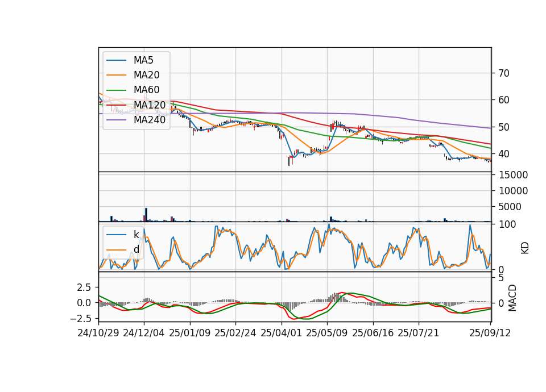Click the KD axis value 100
Viewport: 546px width, 392px height.
click(507, 224)
